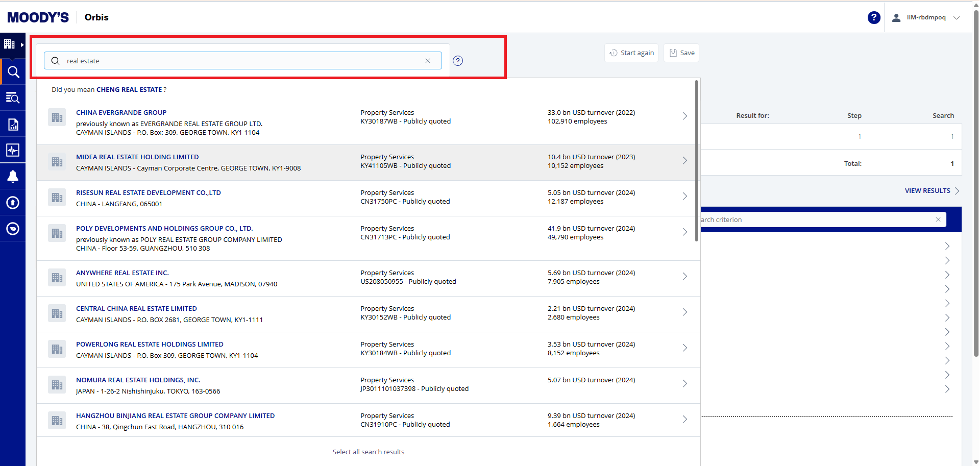Click Select all search results

pos(368,452)
